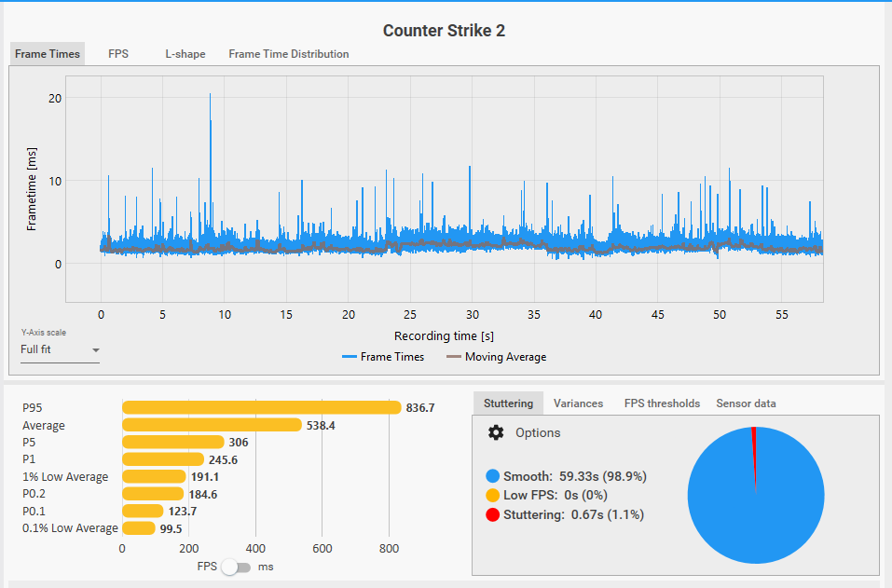Switch to the FPS chart tab
The width and height of the screenshot is (892, 588).
click(118, 54)
